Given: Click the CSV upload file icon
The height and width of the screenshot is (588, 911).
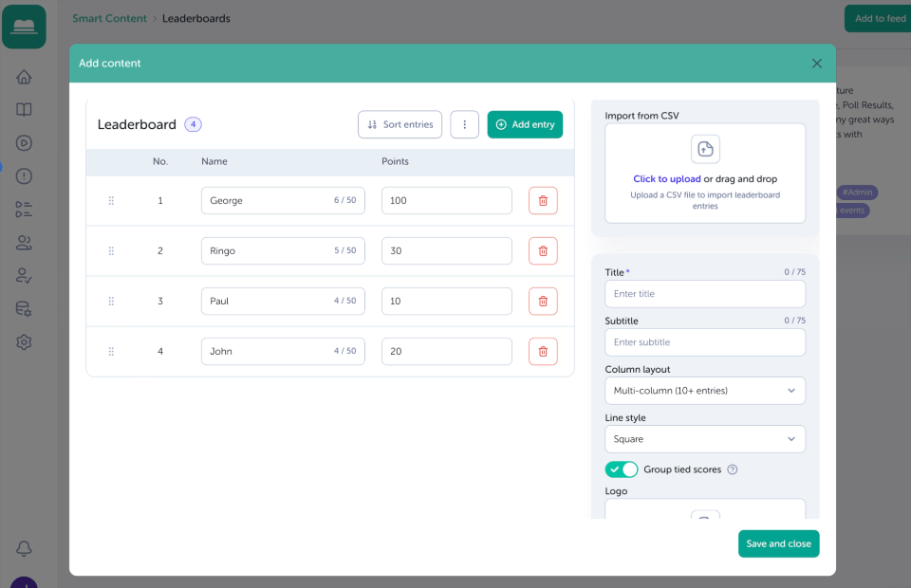Looking at the screenshot, I should point(705,149).
